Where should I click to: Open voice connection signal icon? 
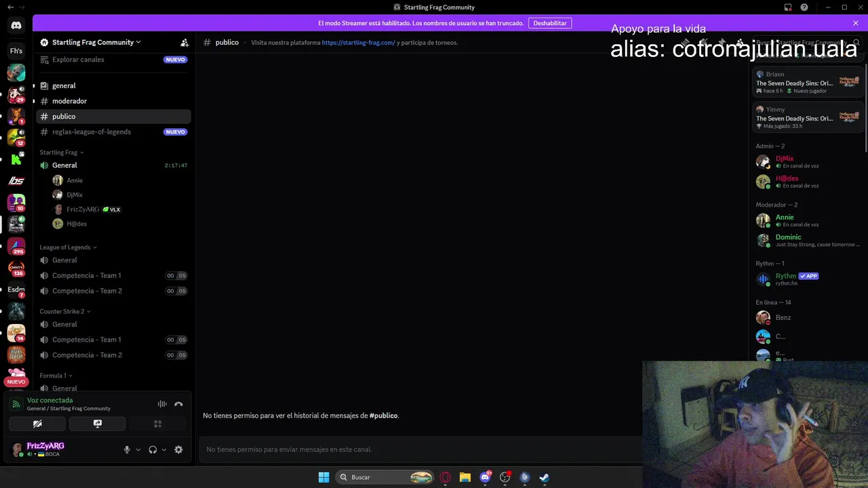[16, 404]
